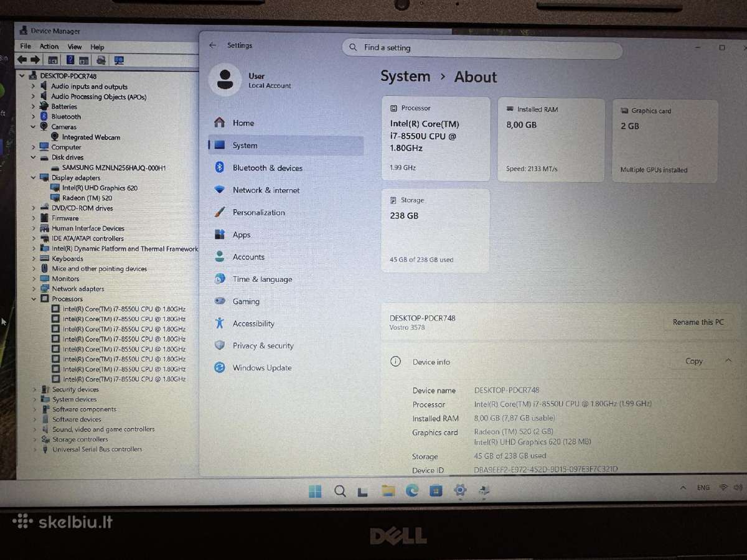Viewport: 747px width, 560px height.
Task: Click Accounts person icon in sidebar
Action: point(219,256)
